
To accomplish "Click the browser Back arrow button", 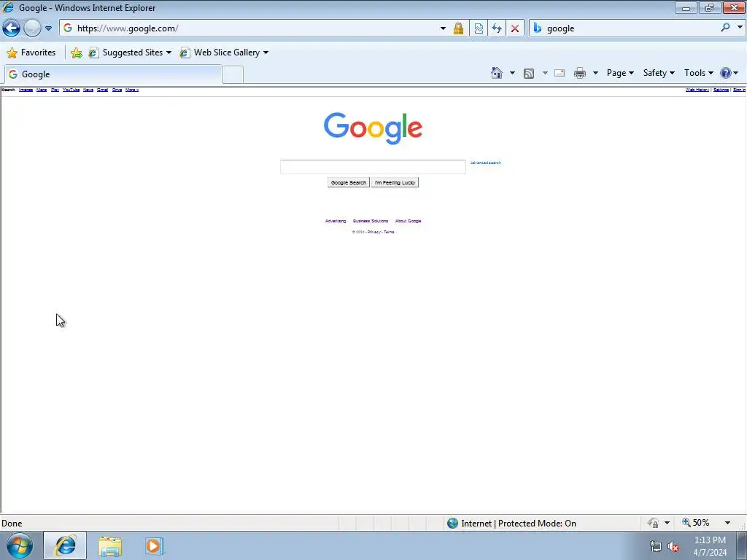I will (12, 28).
